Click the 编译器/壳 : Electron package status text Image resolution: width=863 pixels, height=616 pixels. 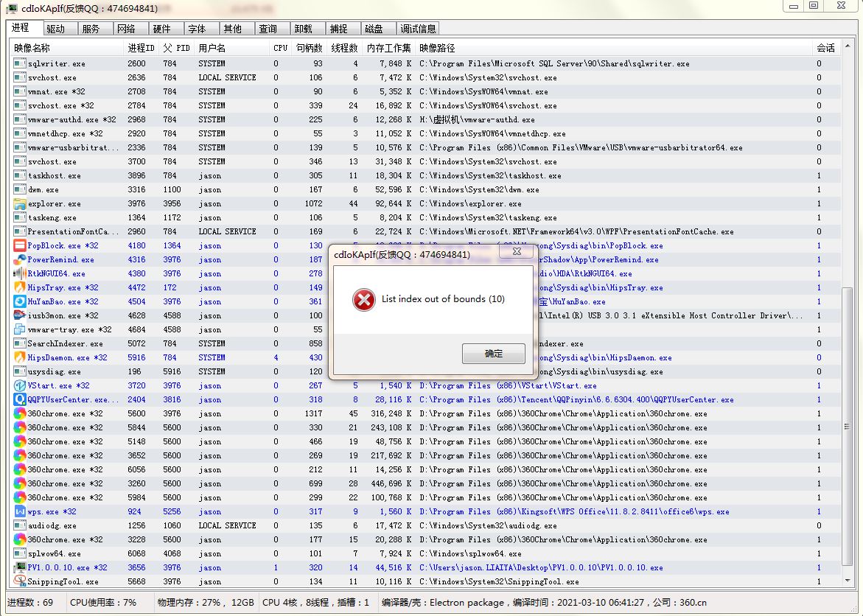442,602
